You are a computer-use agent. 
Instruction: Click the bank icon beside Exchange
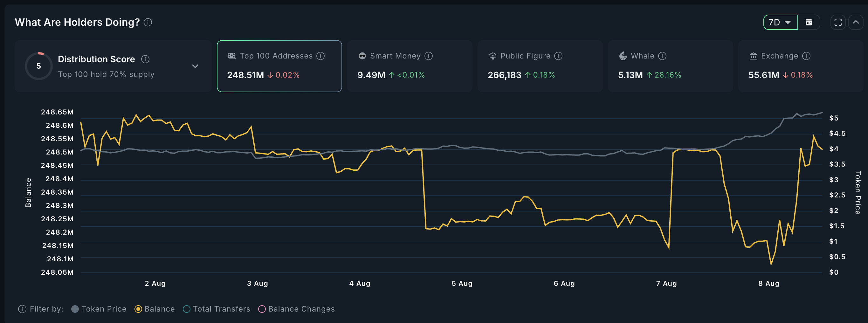754,56
